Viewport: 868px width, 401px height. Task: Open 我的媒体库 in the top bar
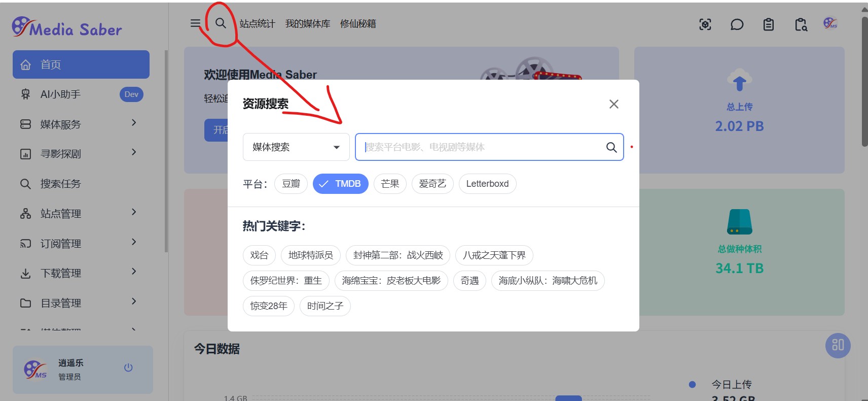click(308, 24)
